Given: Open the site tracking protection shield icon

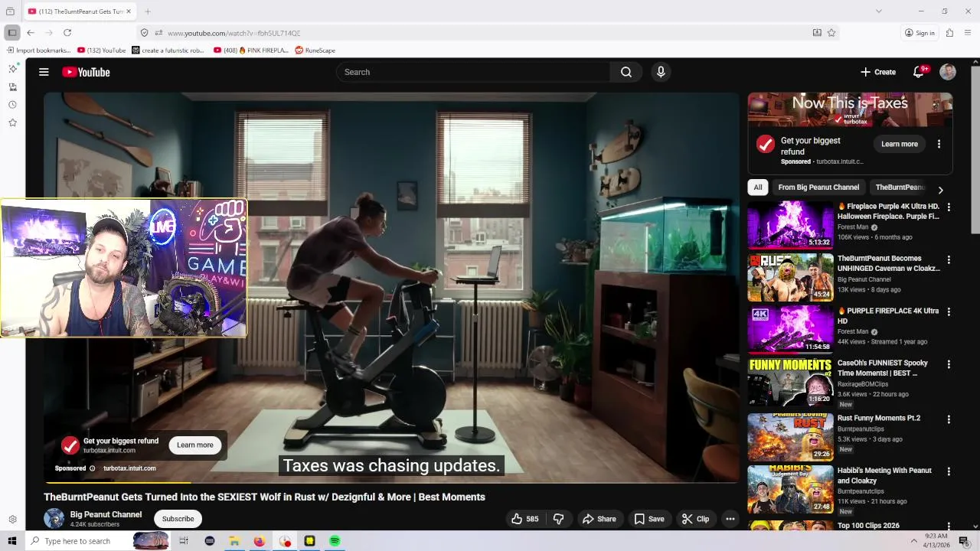Looking at the screenshot, I should tap(144, 33).
